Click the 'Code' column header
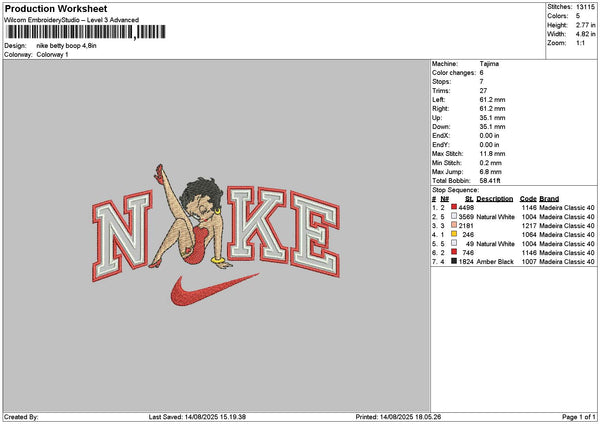The image size is (600, 424). [528, 199]
